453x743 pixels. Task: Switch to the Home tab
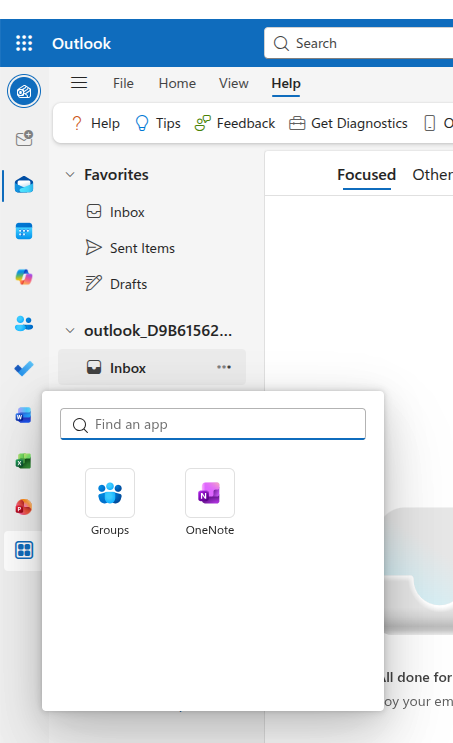pyautogui.click(x=177, y=83)
